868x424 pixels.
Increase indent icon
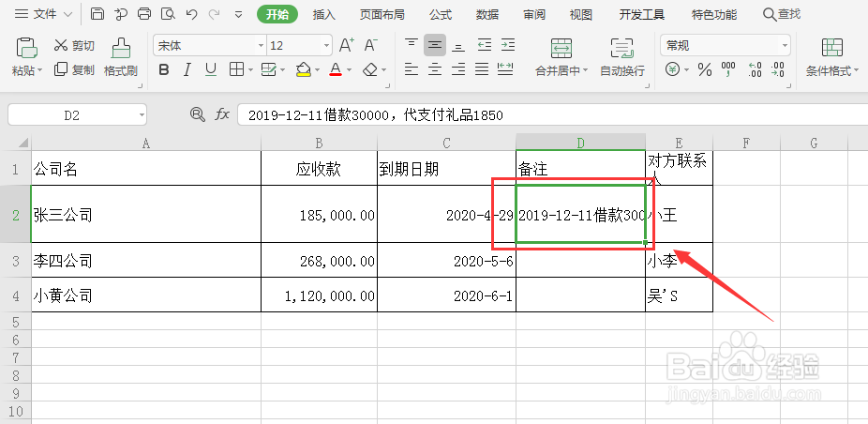(508, 45)
